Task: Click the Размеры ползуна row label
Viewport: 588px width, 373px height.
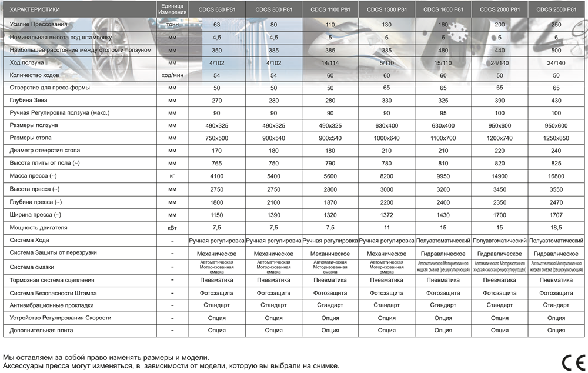Action: (34, 125)
